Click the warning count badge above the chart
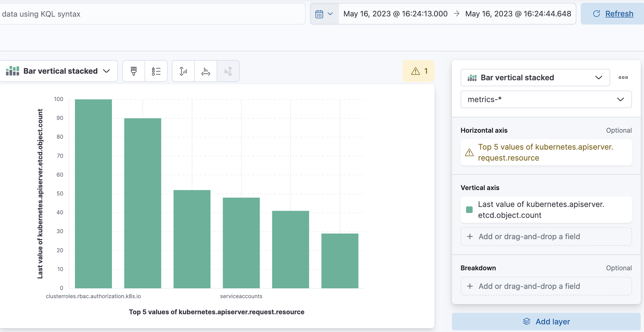This screenshot has width=644, height=332. click(418, 71)
